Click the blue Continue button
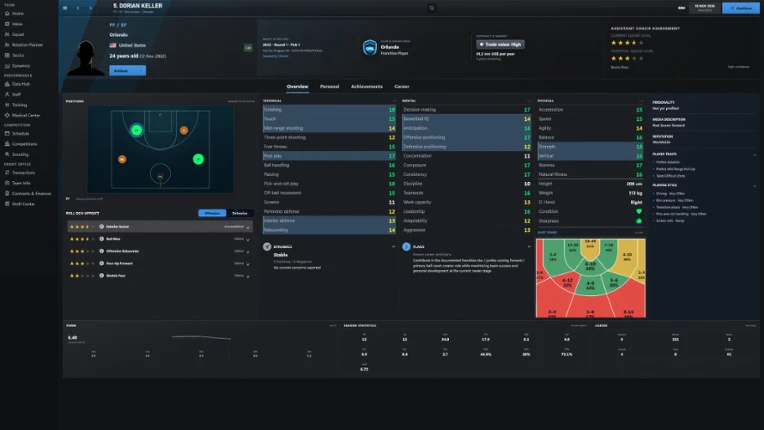The width and height of the screenshot is (764, 430). [741, 8]
